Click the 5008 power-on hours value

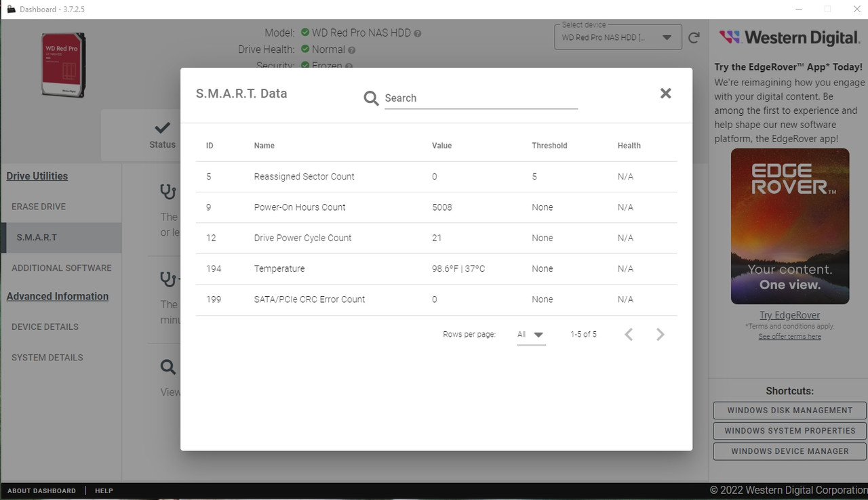click(442, 207)
